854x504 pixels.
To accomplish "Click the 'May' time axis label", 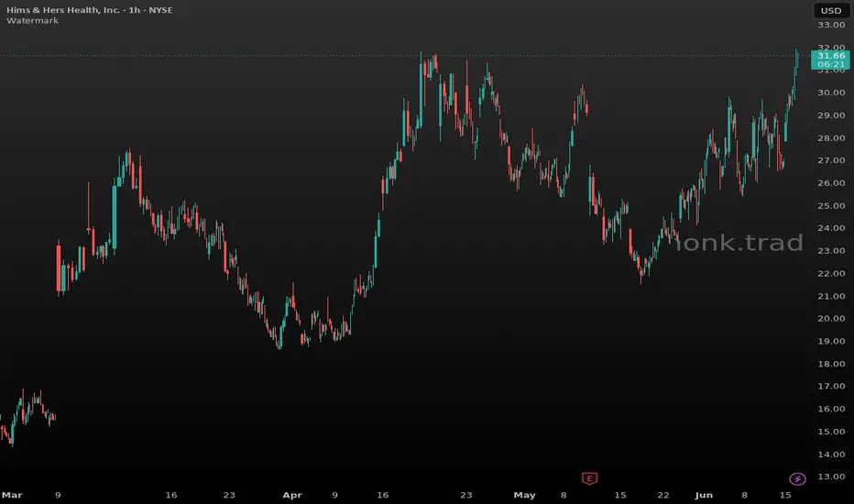I will pyautogui.click(x=524, y=495).
